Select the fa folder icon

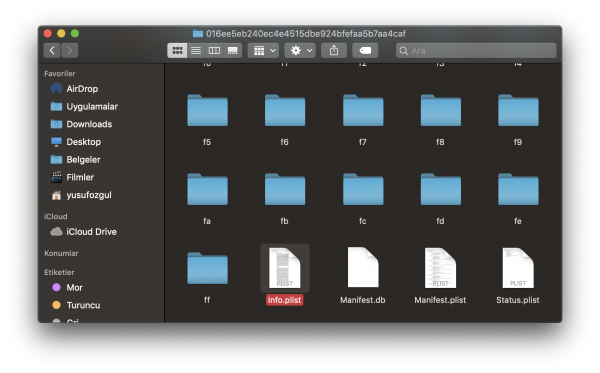(x=207, y=189)
